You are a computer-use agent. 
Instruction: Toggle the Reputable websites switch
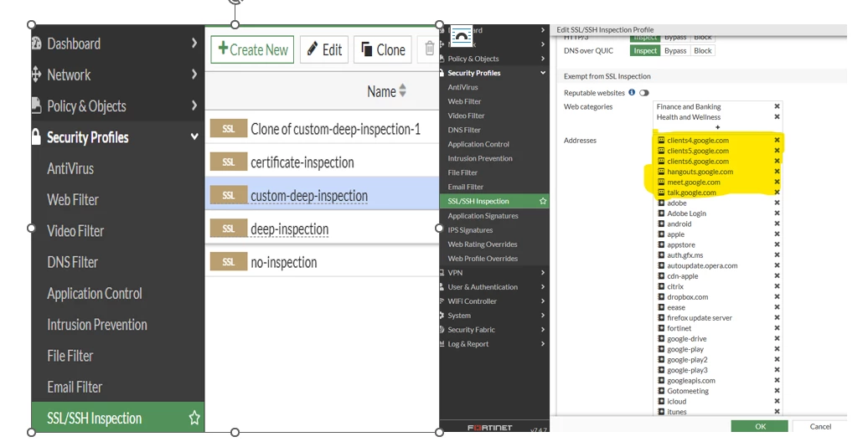[643, 93]
